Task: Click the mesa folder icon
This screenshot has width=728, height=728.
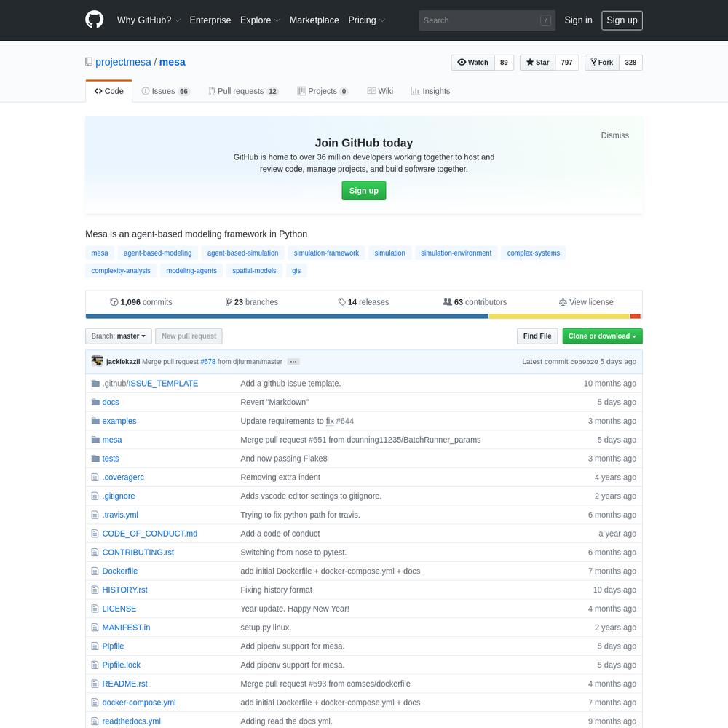Action: point(95,440)
